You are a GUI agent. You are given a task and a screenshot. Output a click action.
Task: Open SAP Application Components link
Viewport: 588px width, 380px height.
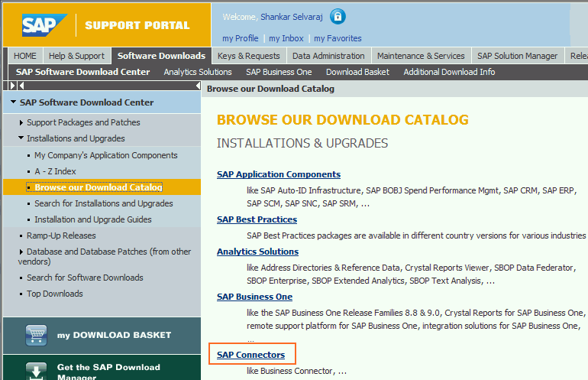(x=279, y=174)
